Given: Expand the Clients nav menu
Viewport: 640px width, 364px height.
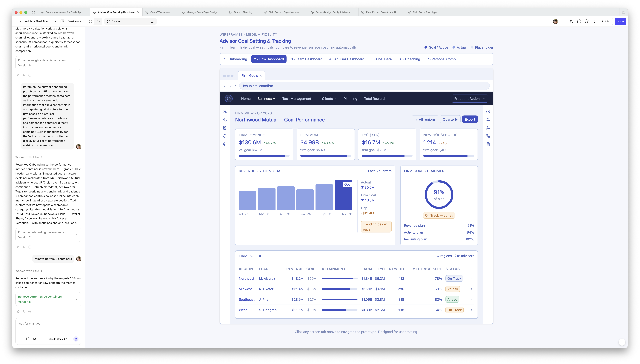Looking at the screenshot, I should [329, 98].
